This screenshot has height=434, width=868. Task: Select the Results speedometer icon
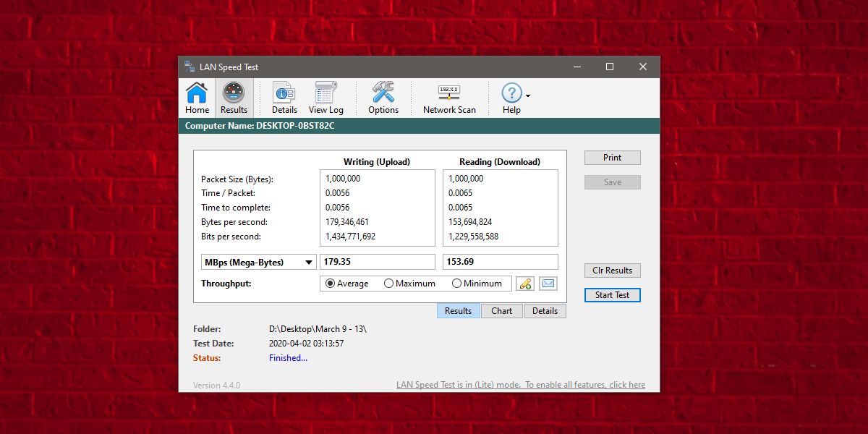[234, 98]
